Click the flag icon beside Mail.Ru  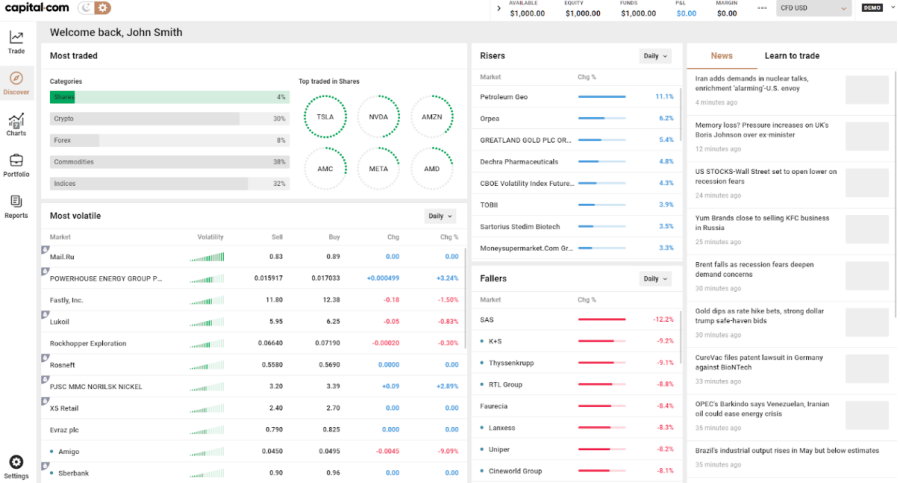45,250
